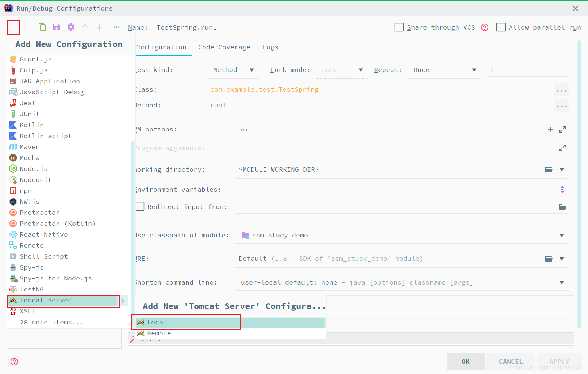Screen dimensions: 588x374
Task: Click the CANCEL button
Action: (x=511, y=362)
